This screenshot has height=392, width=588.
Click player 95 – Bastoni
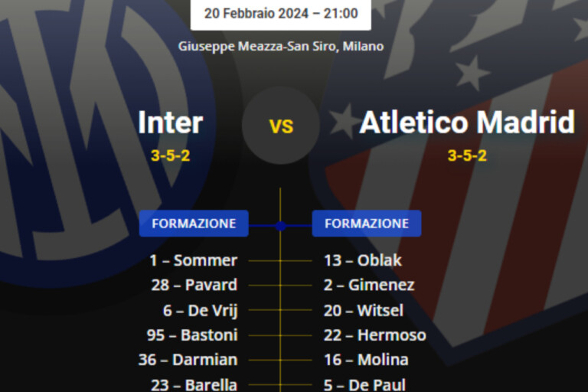(x=192, y=335)
